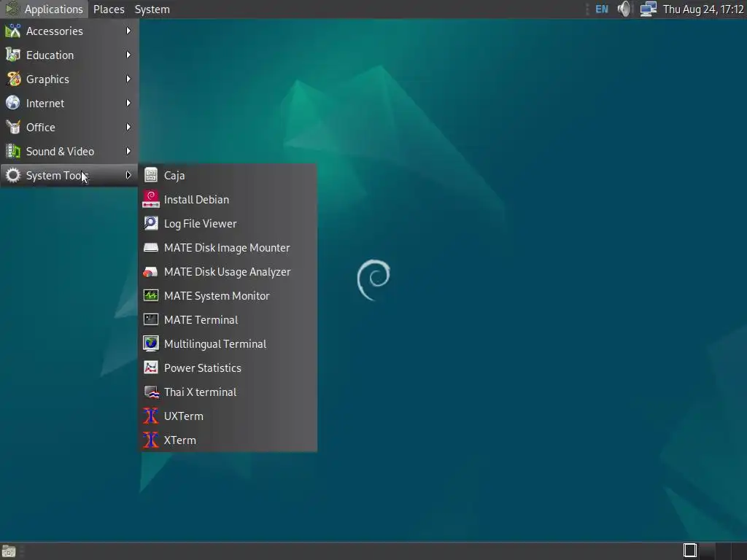747x560 pixels.
Task: Open the Applications menu
Action: [44, 9]
